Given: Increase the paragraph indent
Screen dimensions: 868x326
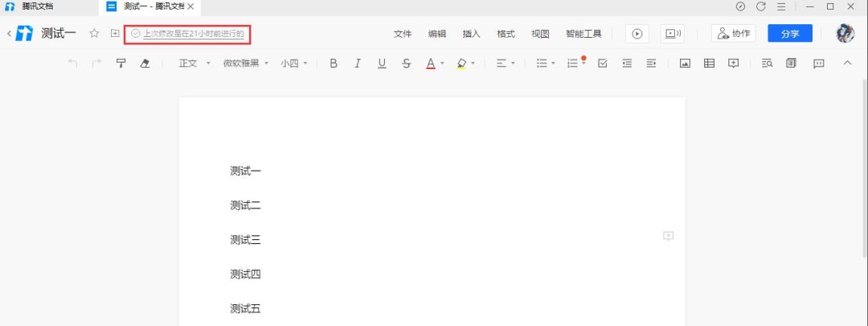Looking at the screenshot, I should pyautogui.click(x=651, y=64).
